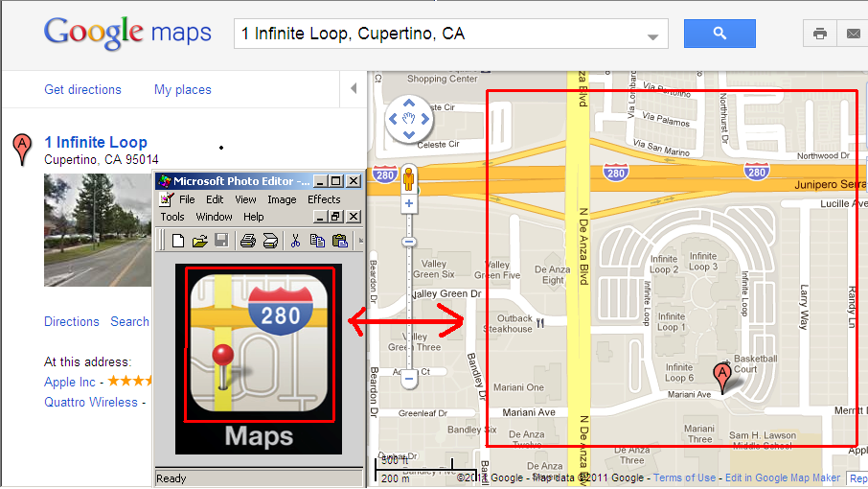Open the Help menu in Photo Editor

tap(254, 217)
